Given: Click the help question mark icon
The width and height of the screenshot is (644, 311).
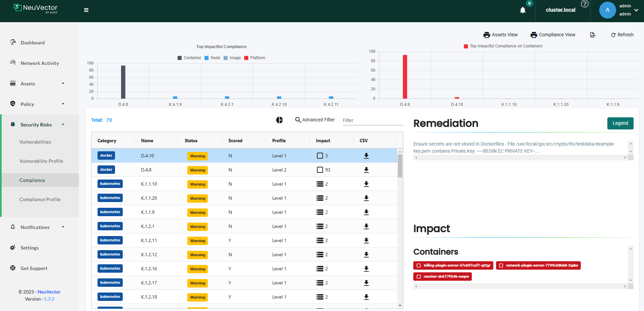Looking at the screenshot, I should point(585,4).
